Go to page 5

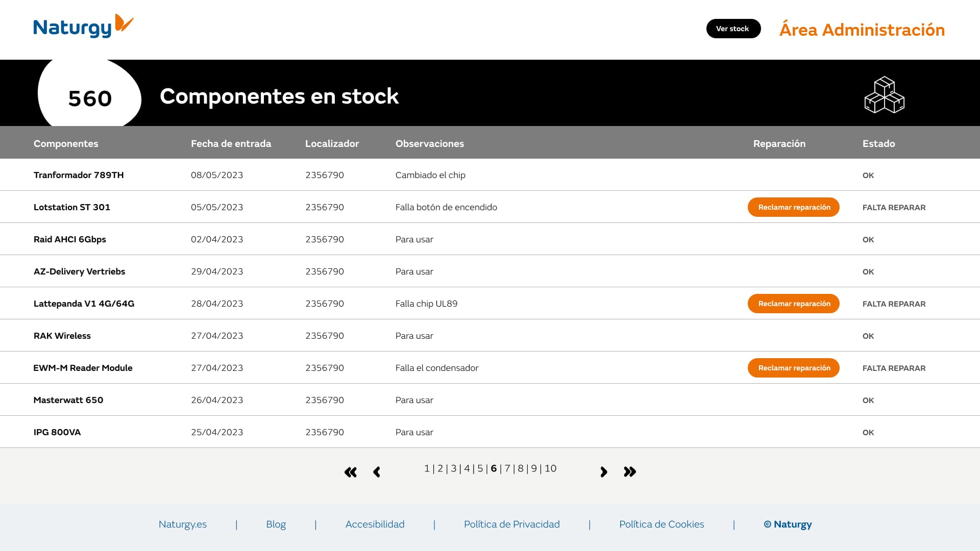(x=480, y=468)
